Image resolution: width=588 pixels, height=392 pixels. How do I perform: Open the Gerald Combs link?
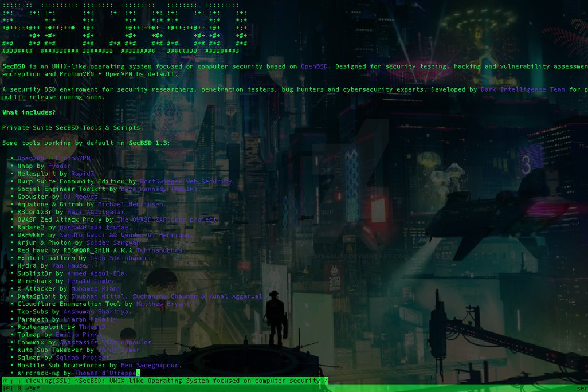(x=91, y=281)
